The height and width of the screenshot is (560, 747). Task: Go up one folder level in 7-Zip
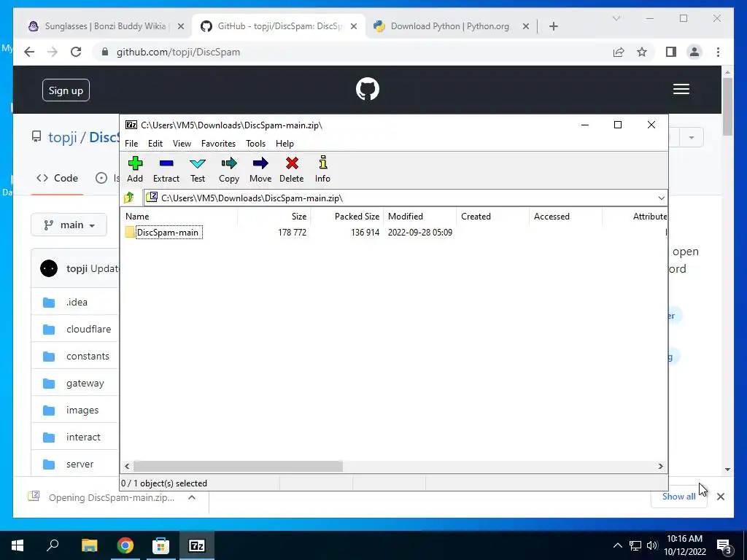pyautogui.click(x=128, y=198)
